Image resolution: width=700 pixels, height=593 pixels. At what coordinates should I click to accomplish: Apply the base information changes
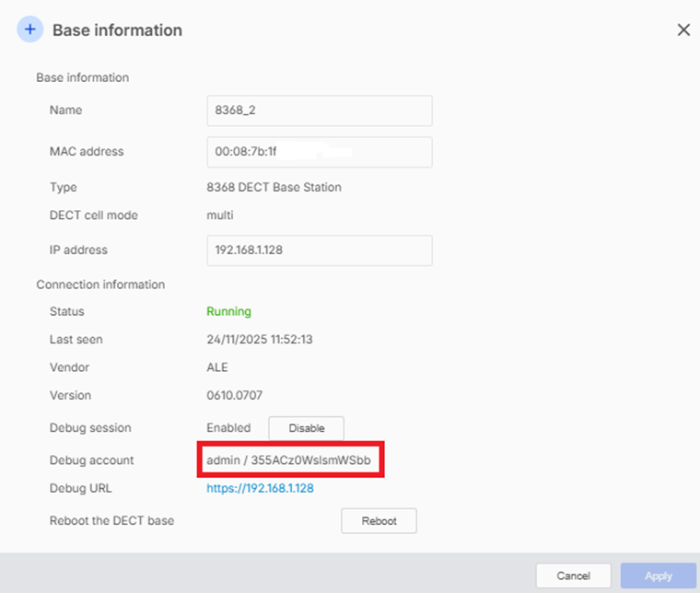[x=658, y=576]
